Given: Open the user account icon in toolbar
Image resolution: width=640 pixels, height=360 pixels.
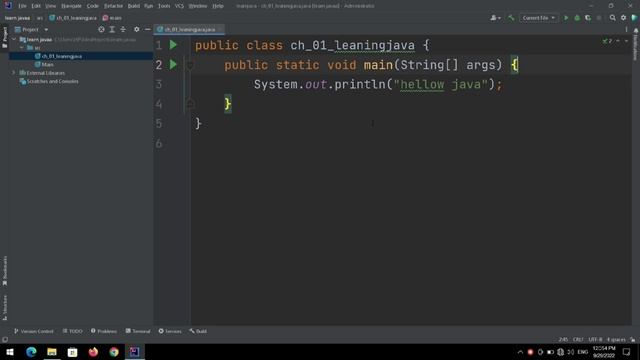Looking at the screenshot, I should (x=495, y=18).
